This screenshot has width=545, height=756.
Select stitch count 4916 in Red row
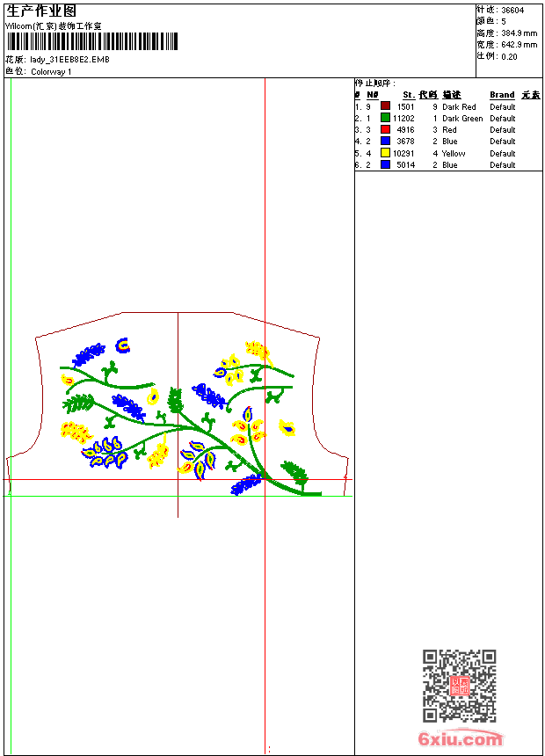pyautogui.click(x=405, y=130)
